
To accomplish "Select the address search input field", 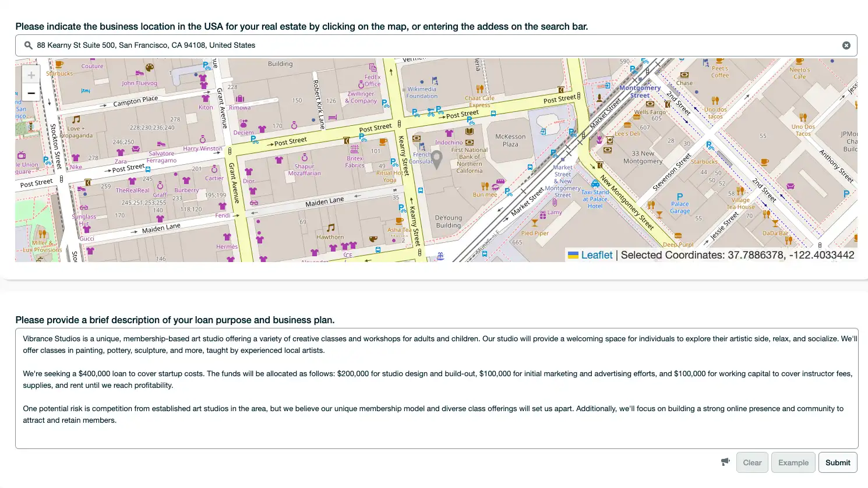I will point(350,45).
